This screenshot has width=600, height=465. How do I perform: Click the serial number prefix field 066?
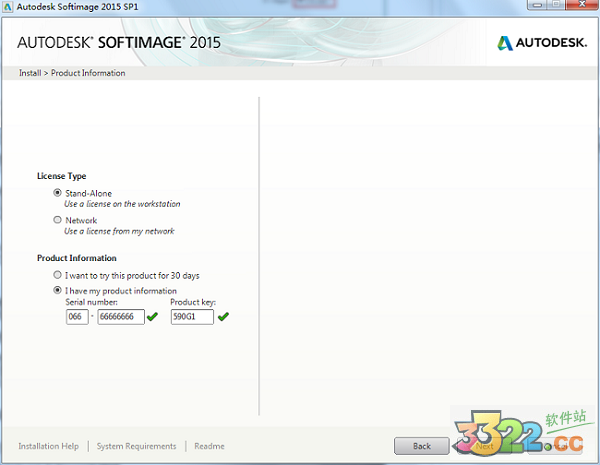pos(77,317)
